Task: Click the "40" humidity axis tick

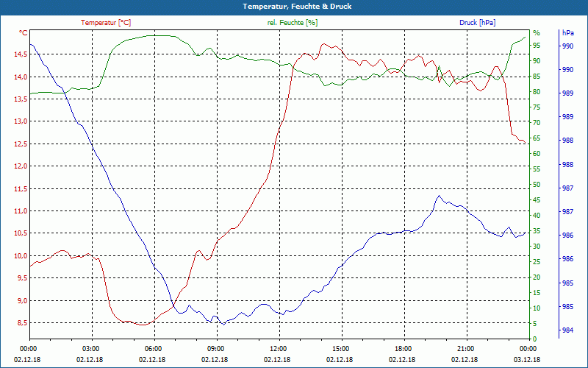Action: [x=537, y=216]
